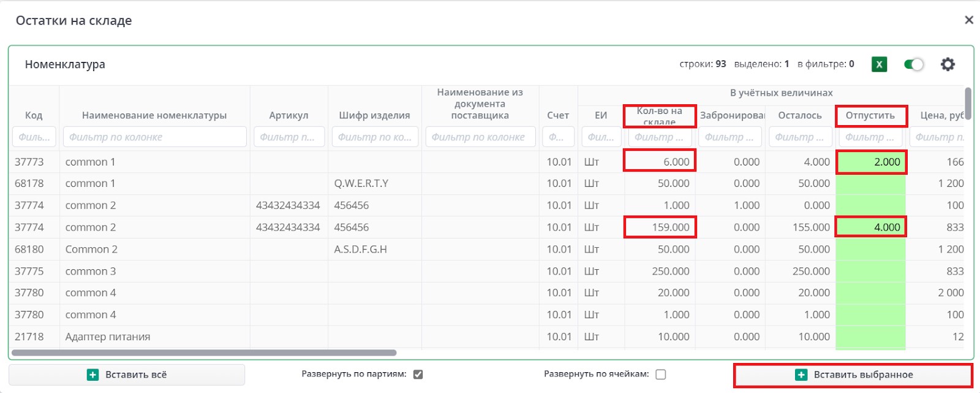Click the Код column filter field
Viewport: 980px width, 393px height.
(x=34, y=137)
